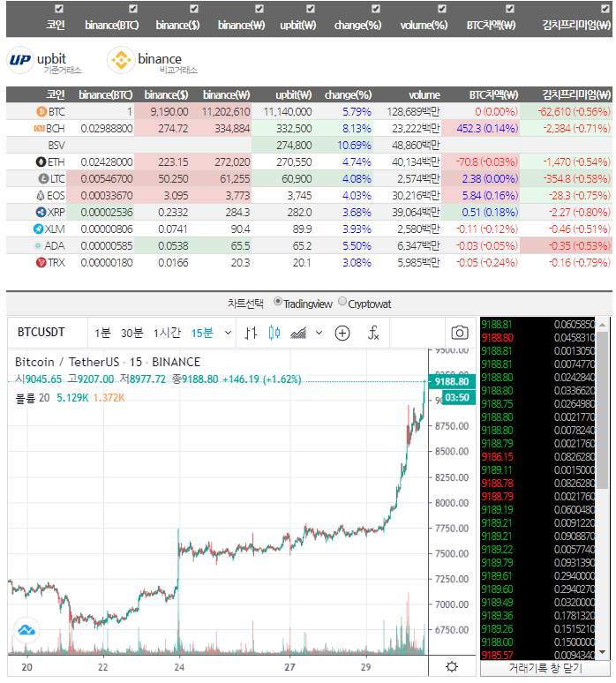Click the 볼륨 20 indicator label
616x683 pixels.
[x=33, y=398]
